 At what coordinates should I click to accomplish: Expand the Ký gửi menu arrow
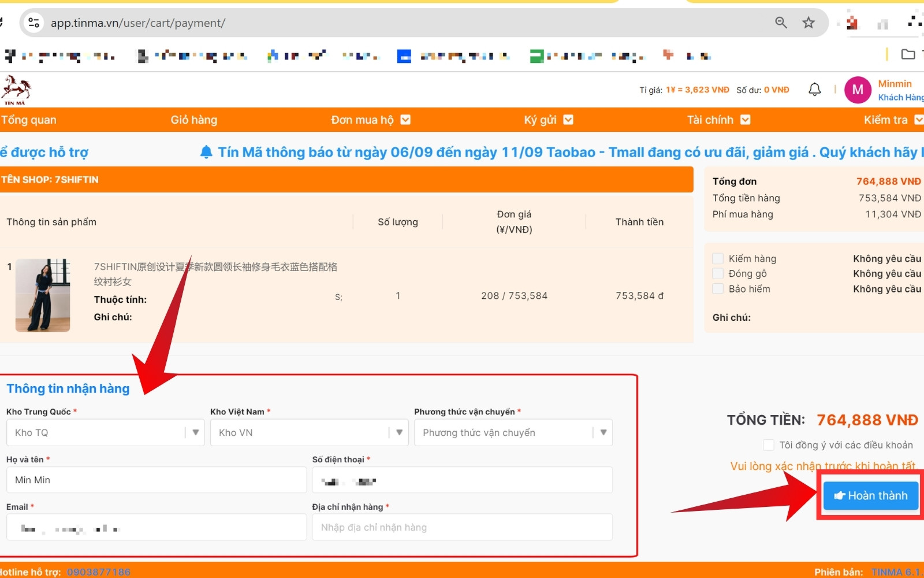[x=568, y=120]
